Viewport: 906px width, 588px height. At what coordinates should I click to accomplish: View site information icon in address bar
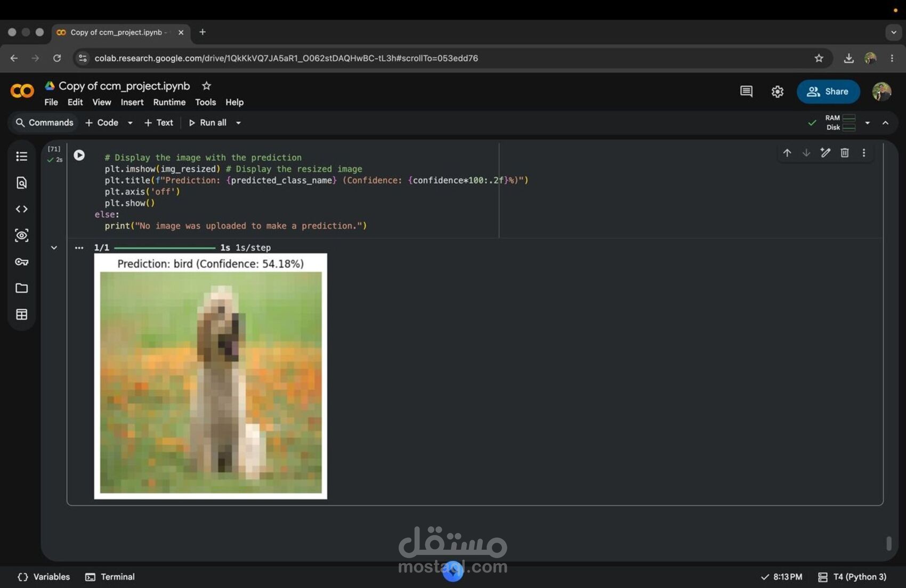point(83,58)
